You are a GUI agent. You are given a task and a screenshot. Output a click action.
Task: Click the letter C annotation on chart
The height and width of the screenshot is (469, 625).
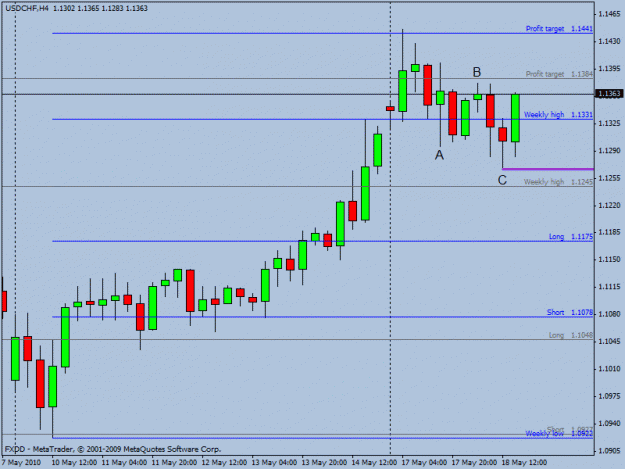click(502, 180)
